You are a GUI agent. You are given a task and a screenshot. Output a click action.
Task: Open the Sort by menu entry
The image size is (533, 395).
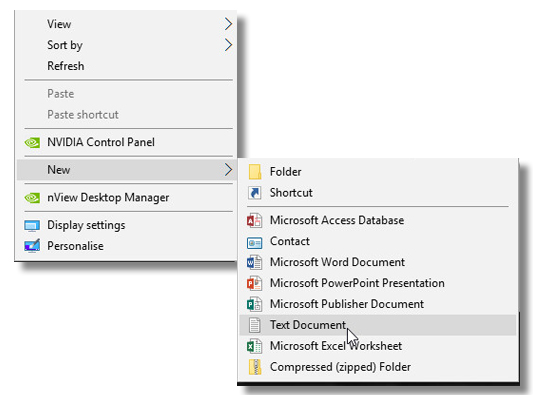pos(126,45)
